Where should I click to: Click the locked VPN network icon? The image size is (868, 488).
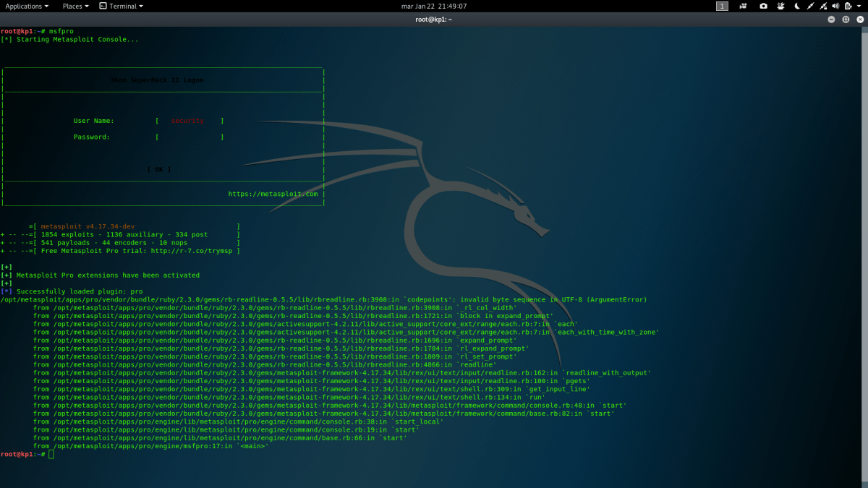coord(823,6)
